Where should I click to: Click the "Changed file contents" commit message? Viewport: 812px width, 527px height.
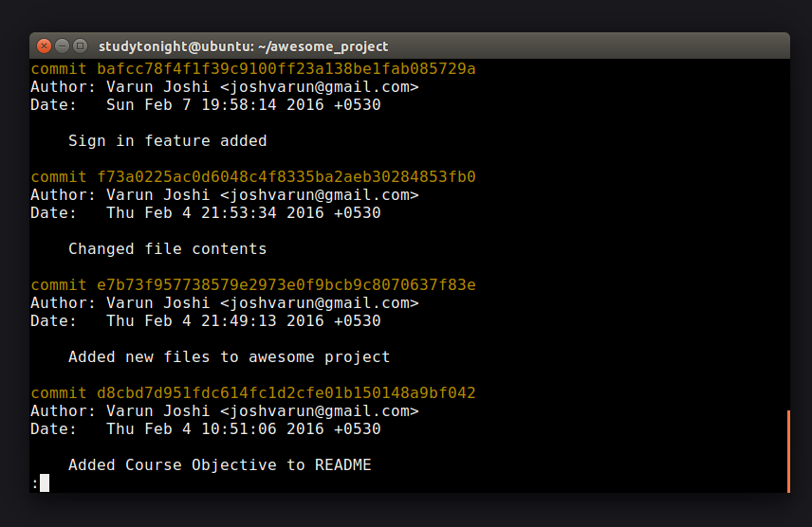(167, 249)
